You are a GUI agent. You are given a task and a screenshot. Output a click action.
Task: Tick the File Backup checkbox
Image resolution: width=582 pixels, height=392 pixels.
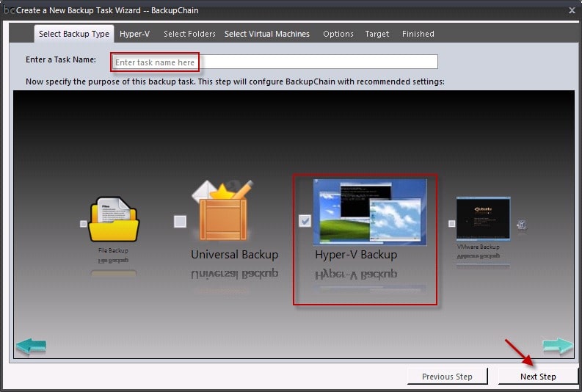tap(83, 224)
